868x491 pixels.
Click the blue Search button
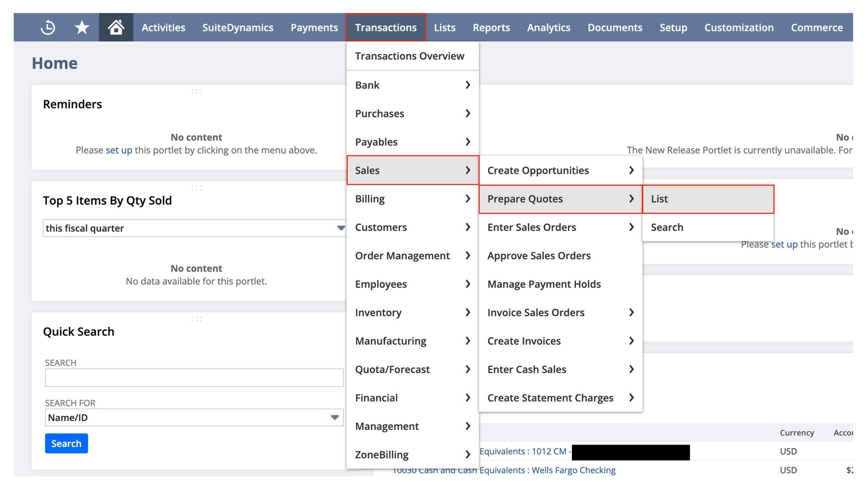66,444
